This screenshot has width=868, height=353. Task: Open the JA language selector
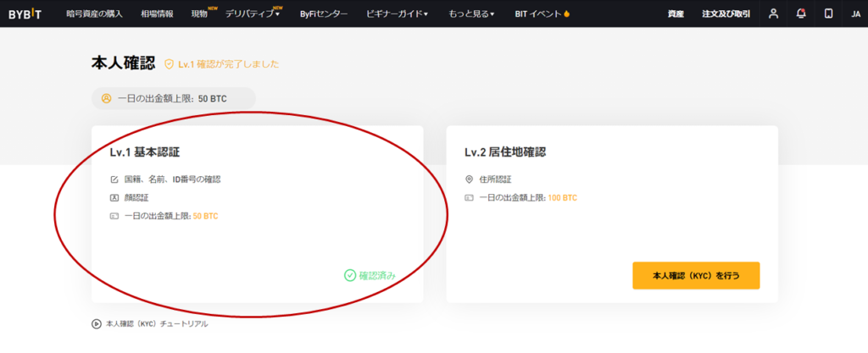(856, 14)
